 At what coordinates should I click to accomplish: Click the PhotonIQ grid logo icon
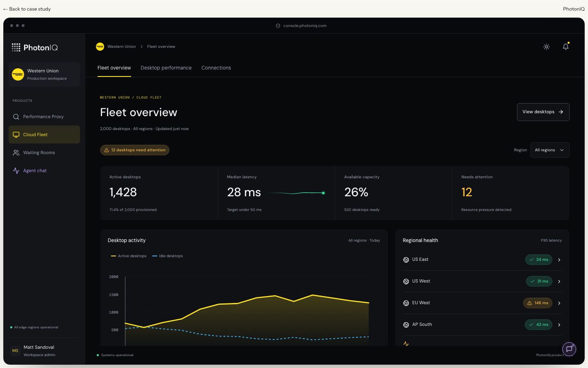point(16,47)
